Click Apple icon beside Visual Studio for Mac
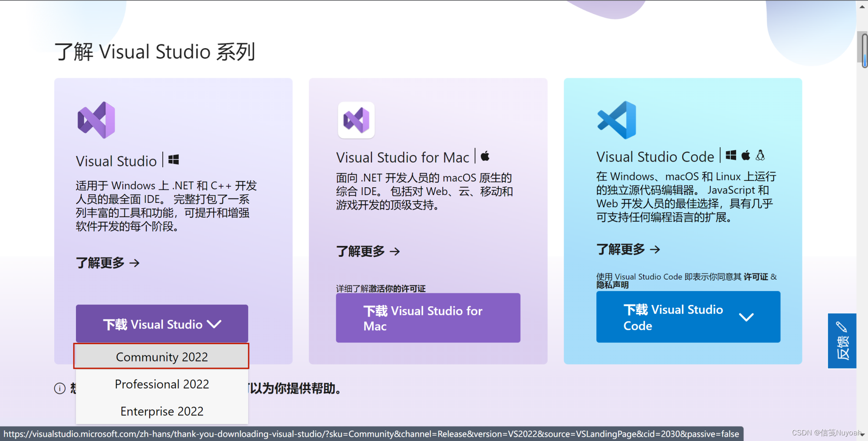The height and width of the screenshot is (441, 868). coord(485,156)
